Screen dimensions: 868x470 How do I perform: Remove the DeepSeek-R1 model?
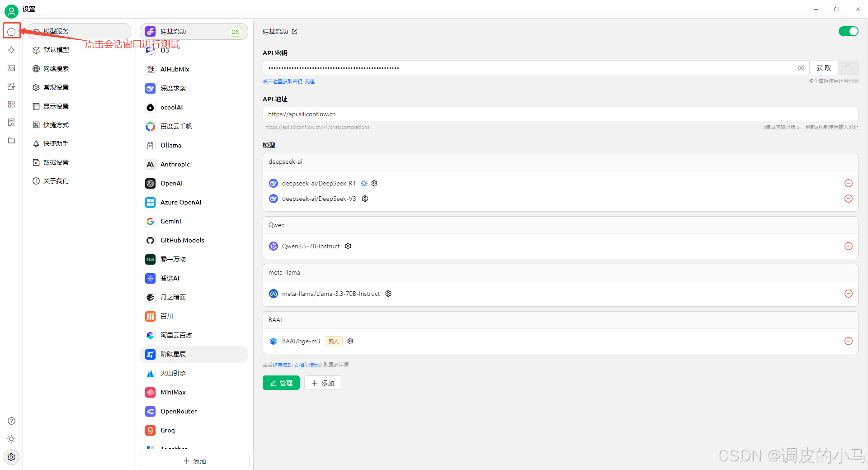coord(849,183)
